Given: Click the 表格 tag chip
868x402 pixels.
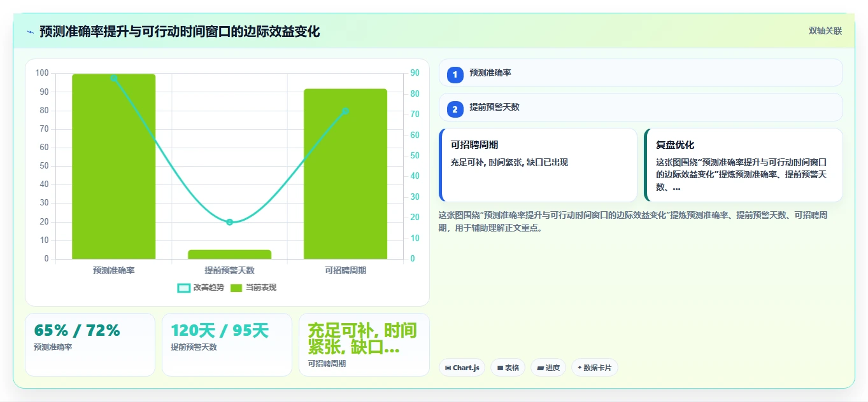Looking at the screenshot, I should (508, 368).
